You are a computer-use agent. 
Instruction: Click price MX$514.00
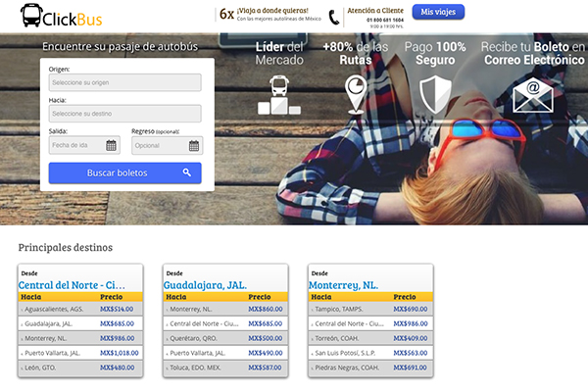(117, 309)
